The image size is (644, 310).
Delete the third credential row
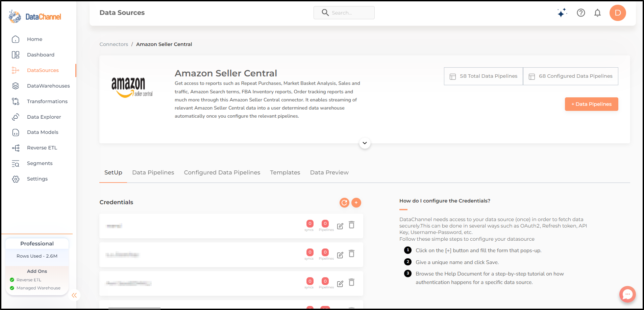(x=351, y=282)
